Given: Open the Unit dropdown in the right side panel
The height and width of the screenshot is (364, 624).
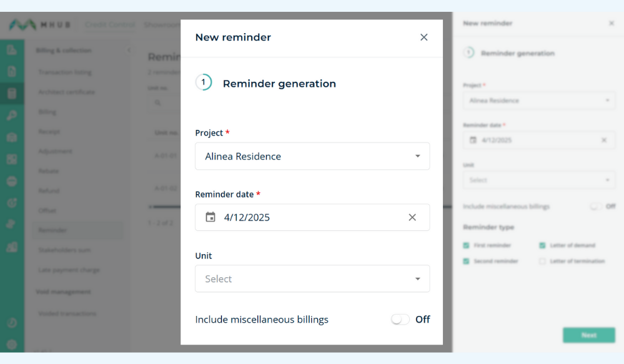Looking at the screenshot, I should 538,180.
